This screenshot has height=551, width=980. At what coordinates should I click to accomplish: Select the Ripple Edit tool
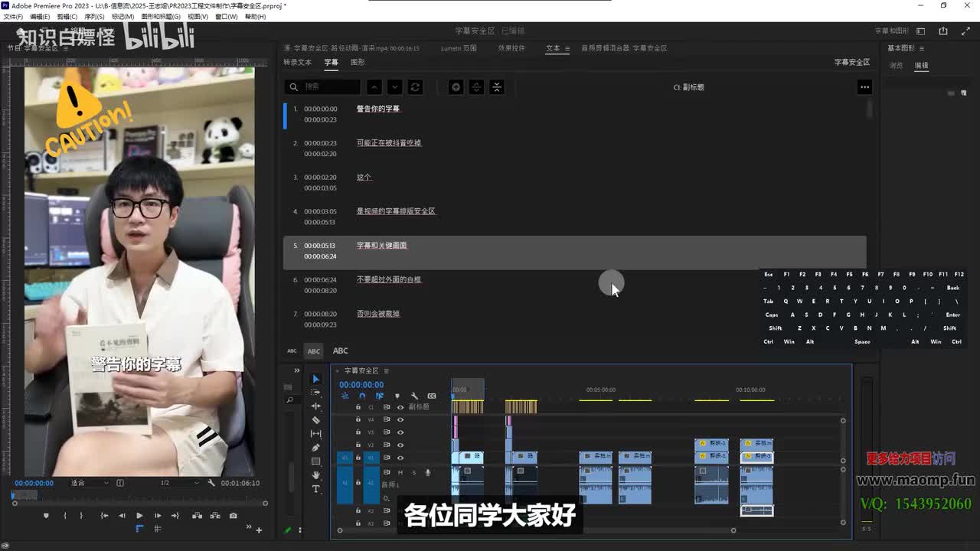tap(315, 406)
